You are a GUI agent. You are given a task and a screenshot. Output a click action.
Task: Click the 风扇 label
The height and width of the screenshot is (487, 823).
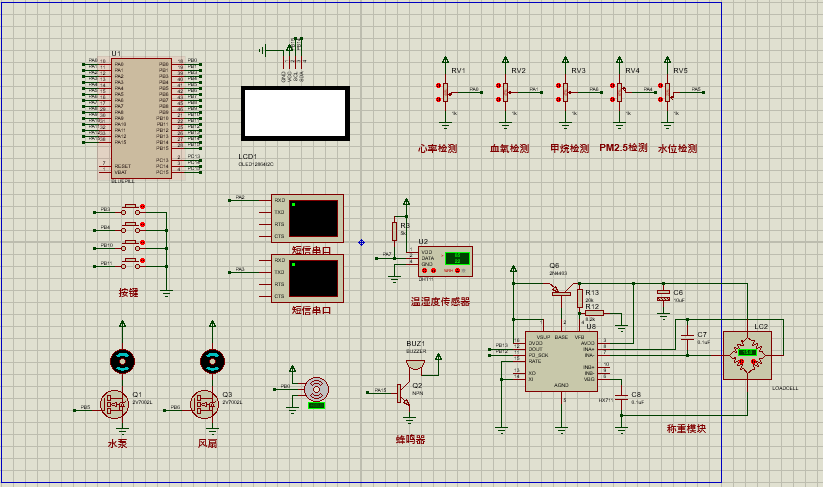click(207, 443)
